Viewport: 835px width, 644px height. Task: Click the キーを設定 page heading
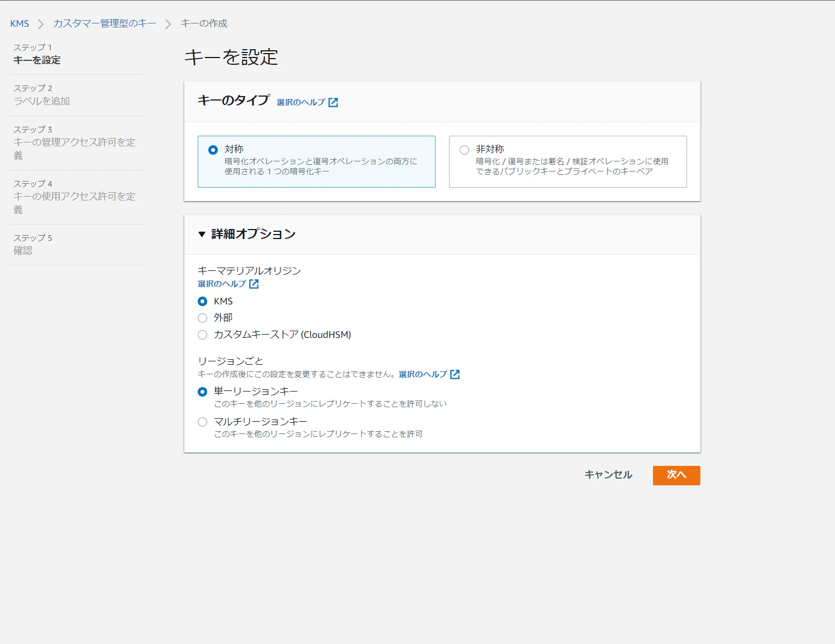click(x=231, y=57)
